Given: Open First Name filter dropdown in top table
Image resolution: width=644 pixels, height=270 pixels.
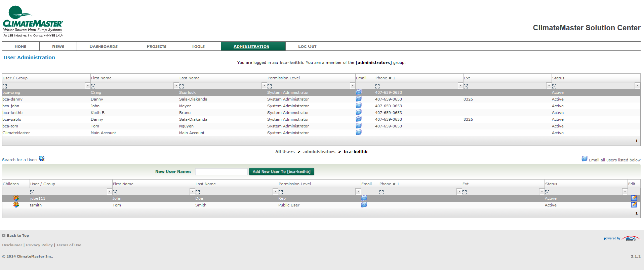Looking at the screenshot, I should pos(176,86).
